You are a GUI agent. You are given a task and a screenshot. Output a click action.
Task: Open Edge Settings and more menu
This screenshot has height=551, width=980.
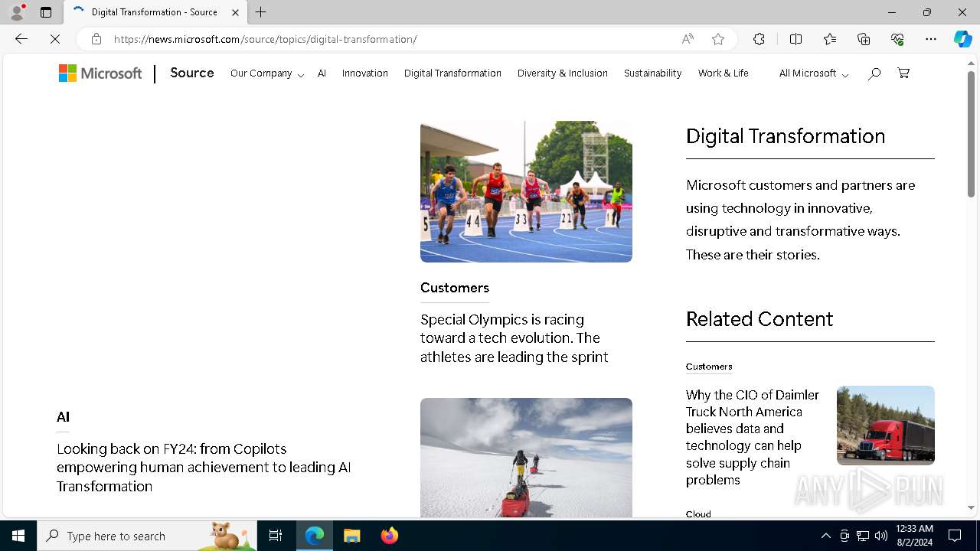tap(931, 39)
